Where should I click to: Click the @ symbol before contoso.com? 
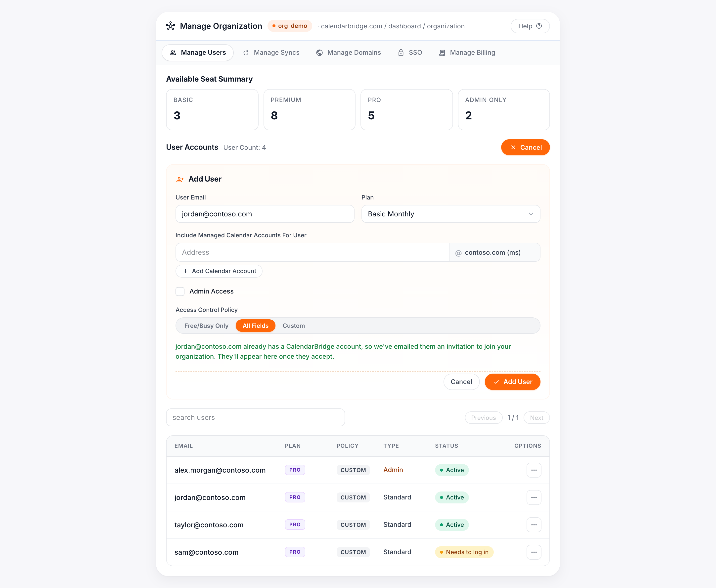pyautogui.click(x=458, y=253)
